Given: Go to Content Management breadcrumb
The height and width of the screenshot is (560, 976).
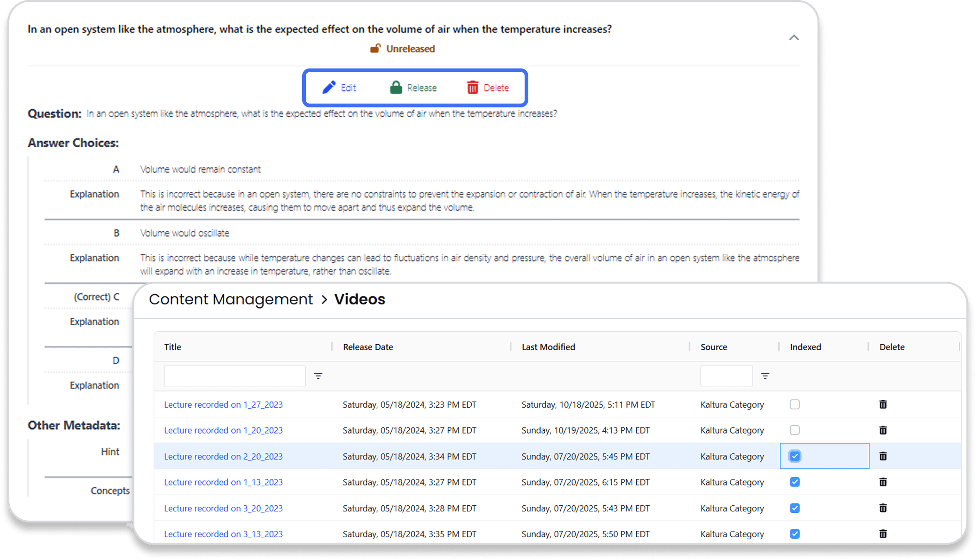Looking at the screenshot, I should 231,299.
